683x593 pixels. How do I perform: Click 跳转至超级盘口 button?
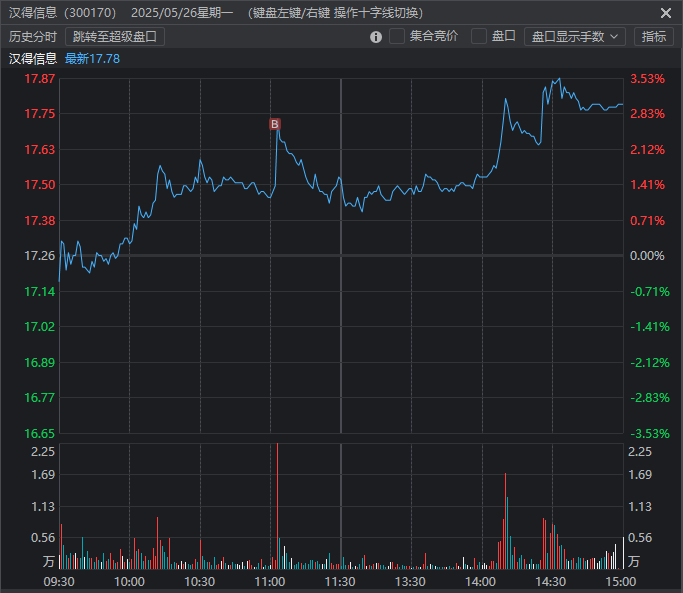click(x=115, y=37)
